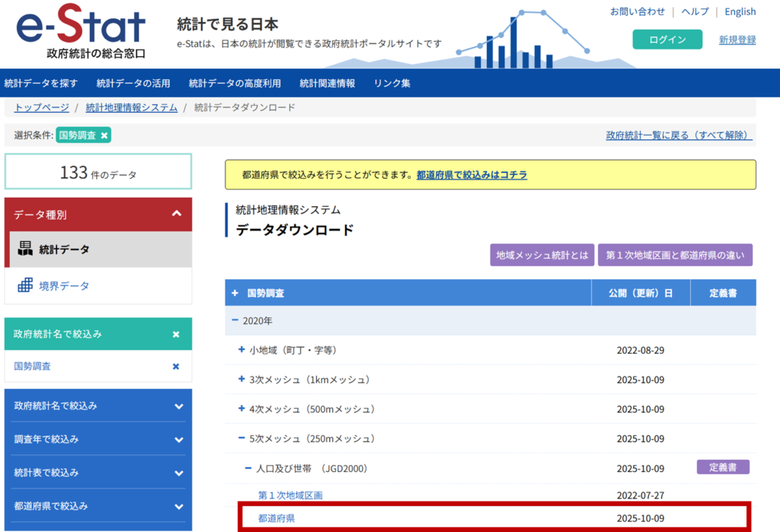Image resolution: width=780 pixels, height=532 pixels.
Task: Open the 統計データを探す menu
Action: (41, 83)
